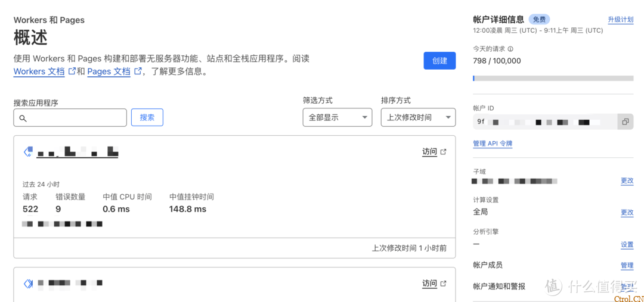Click external icon beside second 访问 link

[443, 284]
